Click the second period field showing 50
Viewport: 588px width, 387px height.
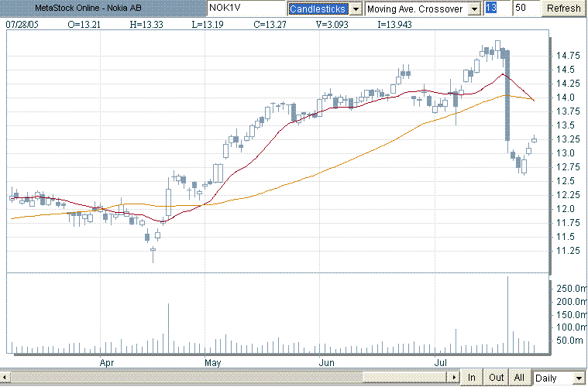(526, 8)
